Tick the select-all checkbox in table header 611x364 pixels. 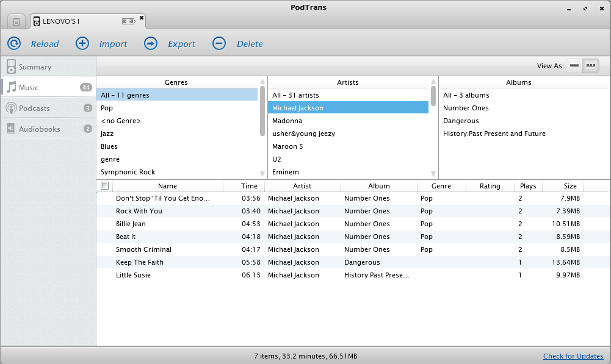[x=104, y=186]
